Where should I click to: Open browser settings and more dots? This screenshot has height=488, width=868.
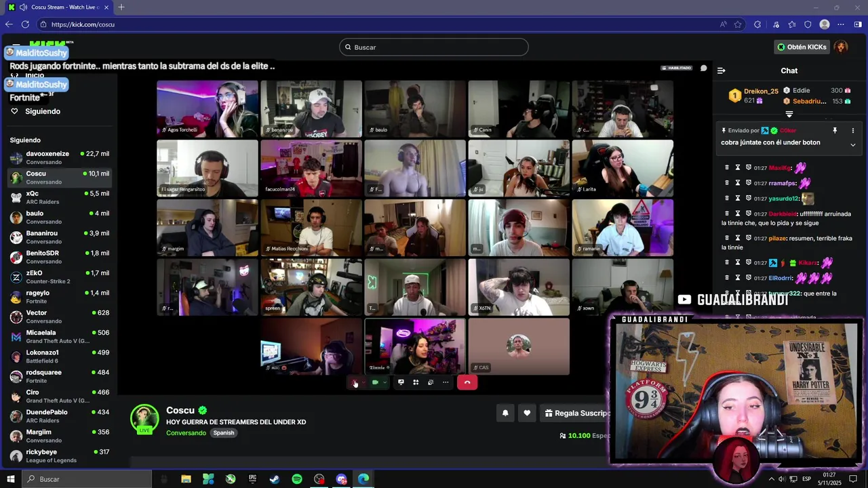[x=841, y=24]
